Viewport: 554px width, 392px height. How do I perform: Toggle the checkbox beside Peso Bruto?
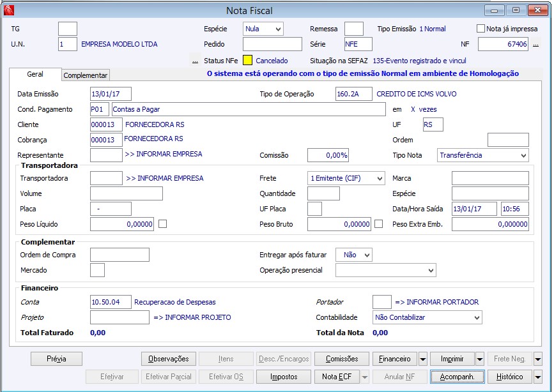click(379, 224)
